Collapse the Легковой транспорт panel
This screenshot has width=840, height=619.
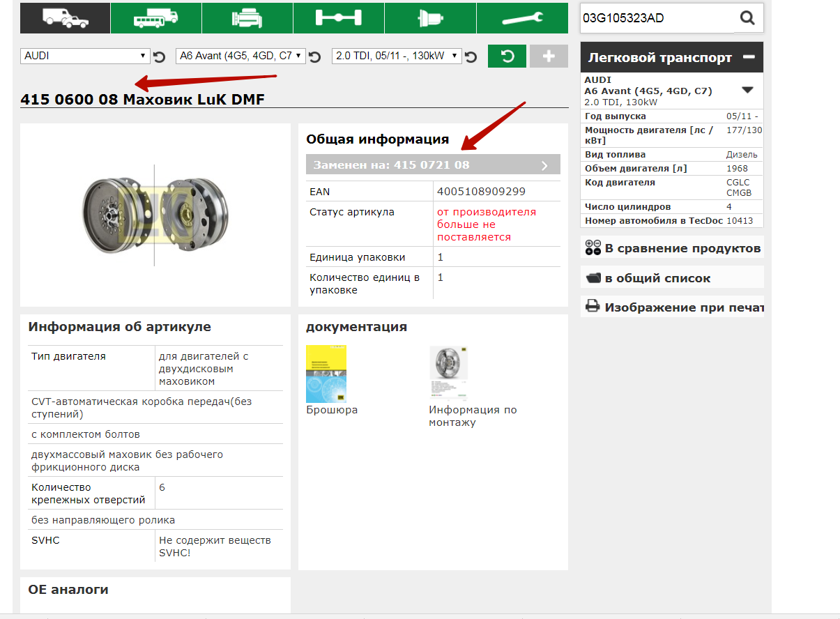[749, 57]
